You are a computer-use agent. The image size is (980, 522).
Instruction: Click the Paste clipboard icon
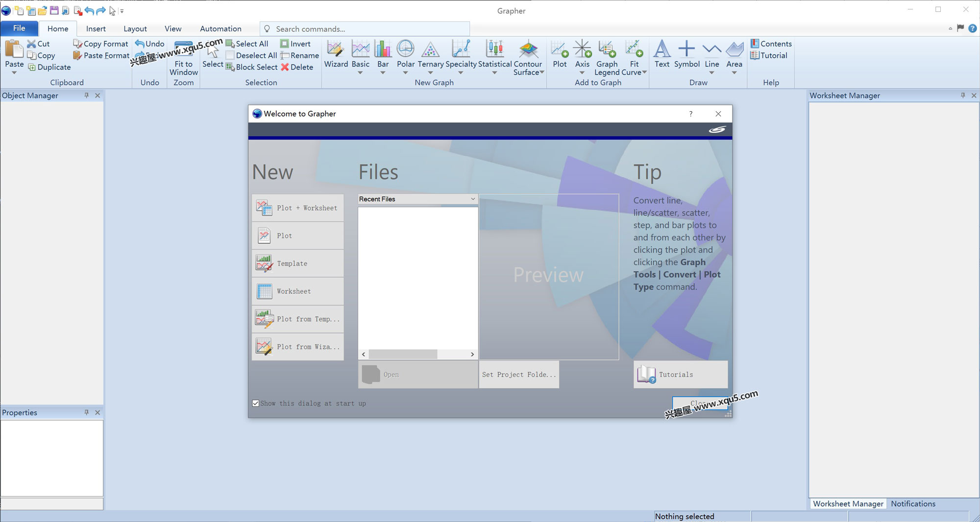tap(14, 49)
